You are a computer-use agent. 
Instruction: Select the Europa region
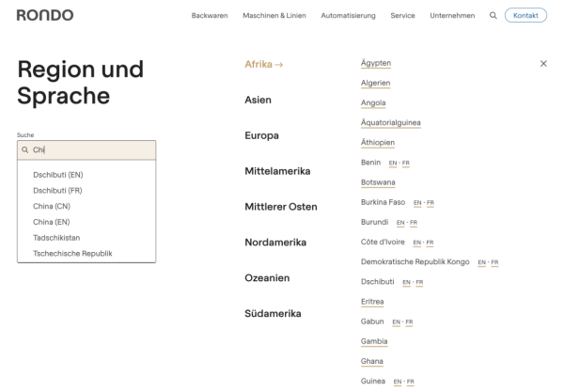click(261, 135)
